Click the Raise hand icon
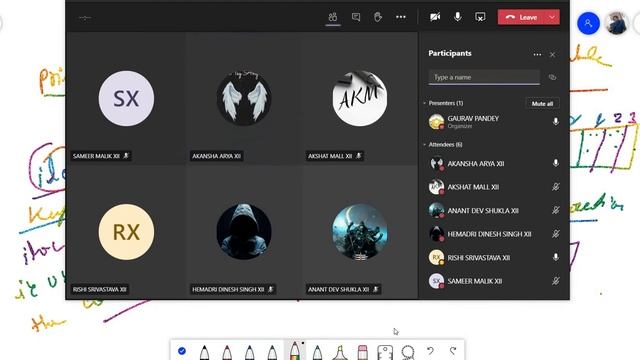Screen dimensions: 640x360 [378, 17]
